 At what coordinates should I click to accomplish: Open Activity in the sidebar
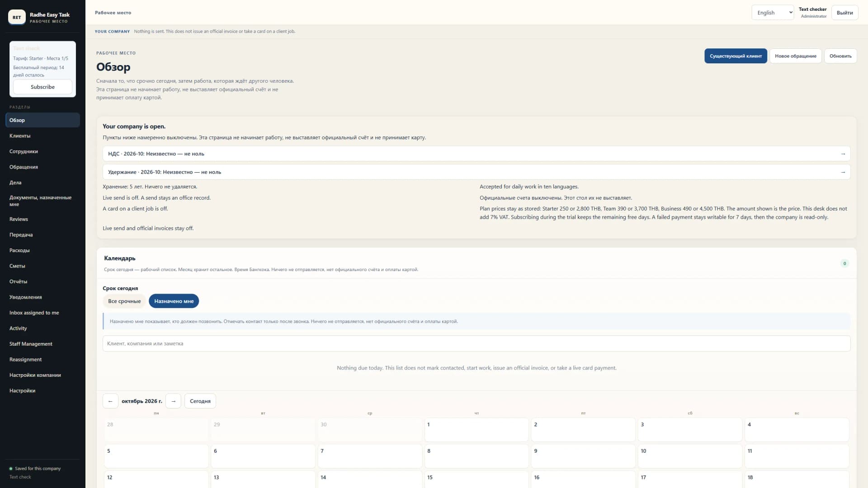click(42, 328)
